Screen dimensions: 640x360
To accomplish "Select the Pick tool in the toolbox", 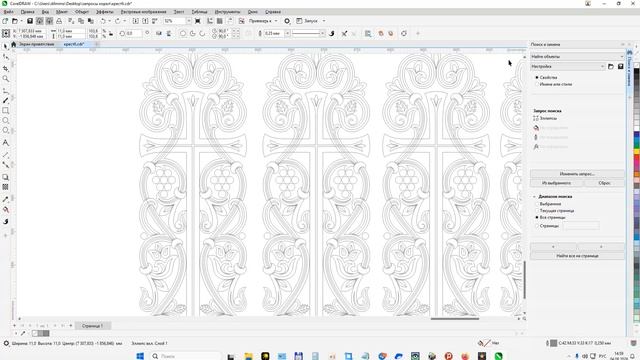I will click(x=5, y=47).
